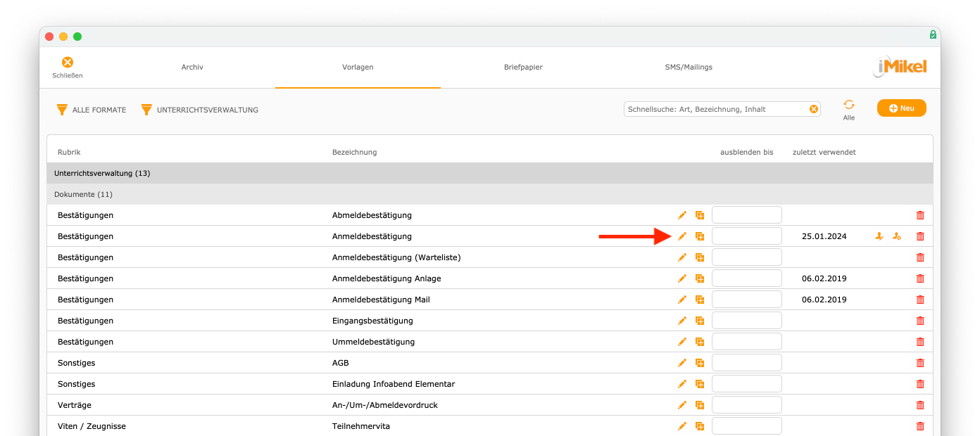Create a new template with Neu button
This screenshot has height=436, width=980.
(902, 108)
